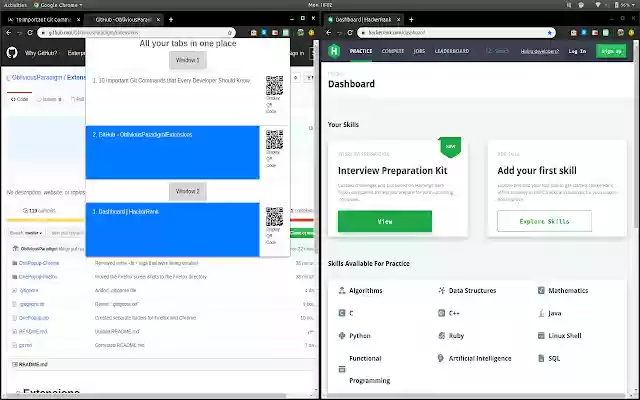Click the Artificial Intelligence skill icon
Viewport: 640px width, 400px height.
pyautogui.click(x=440, y=358)
